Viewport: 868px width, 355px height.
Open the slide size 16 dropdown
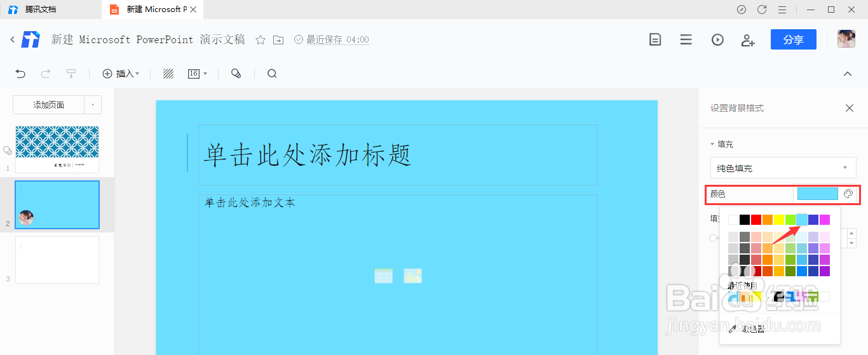pos(198,74)
